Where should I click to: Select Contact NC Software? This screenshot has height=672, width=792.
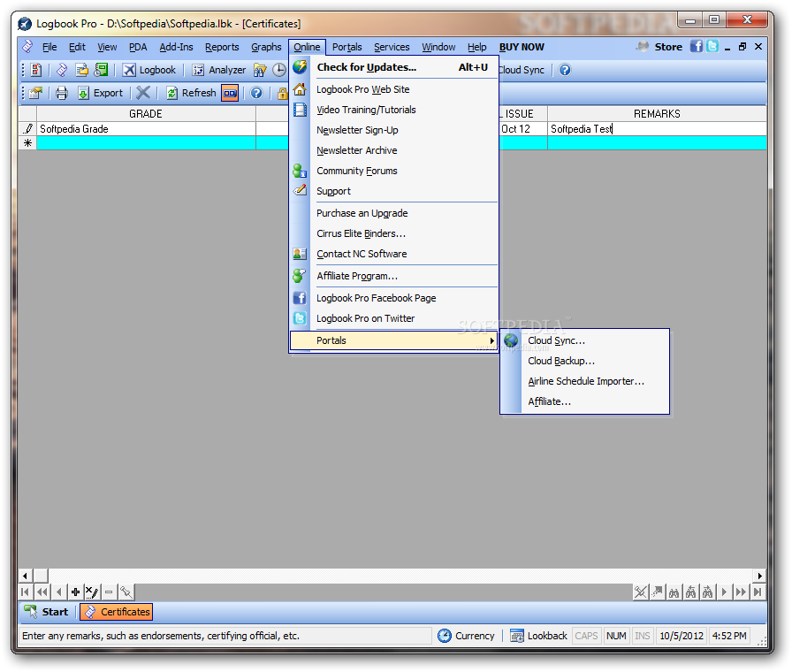point(394,254)
